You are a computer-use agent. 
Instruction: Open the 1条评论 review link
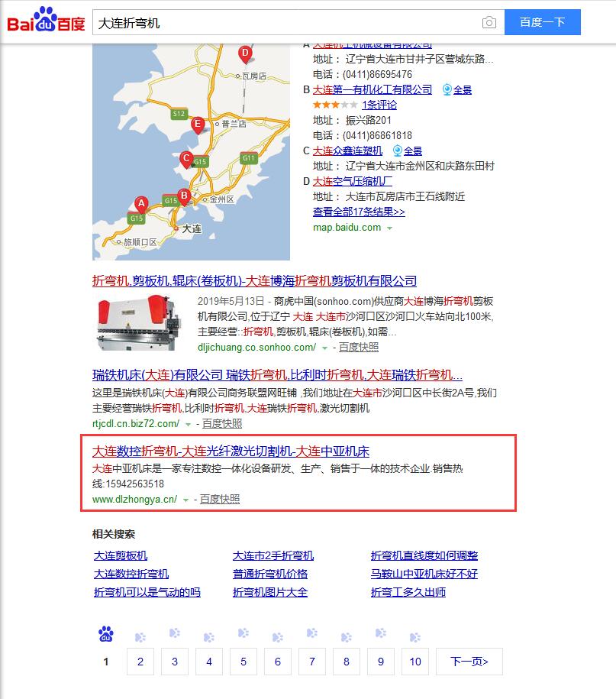(x=379, y=105)
